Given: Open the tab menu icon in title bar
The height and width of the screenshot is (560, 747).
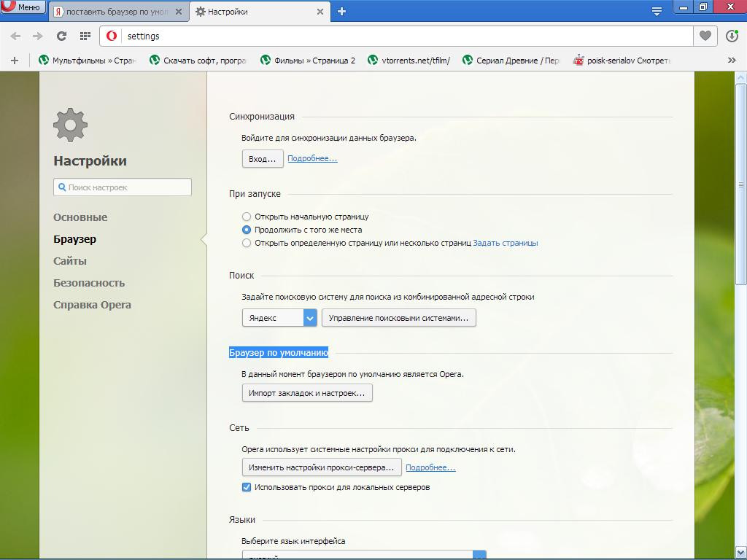Looking at the screenshot, I should tap(657, 11).
